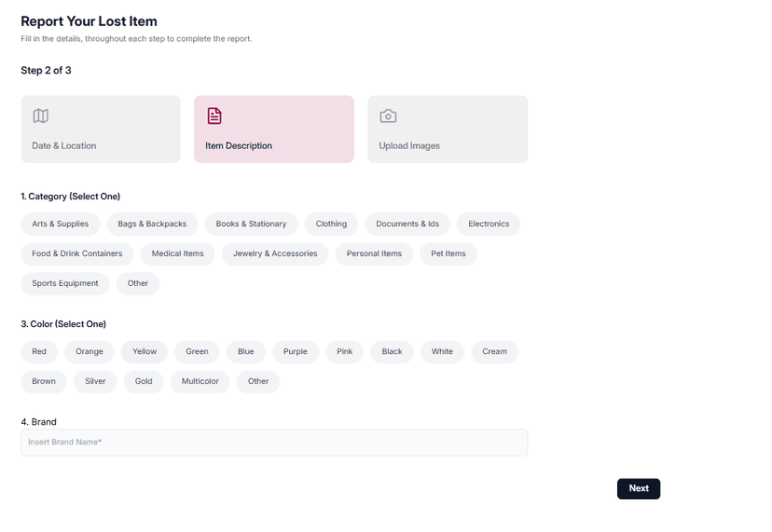Choose White as the color
The image size is (772, 532).
(442, 352)
